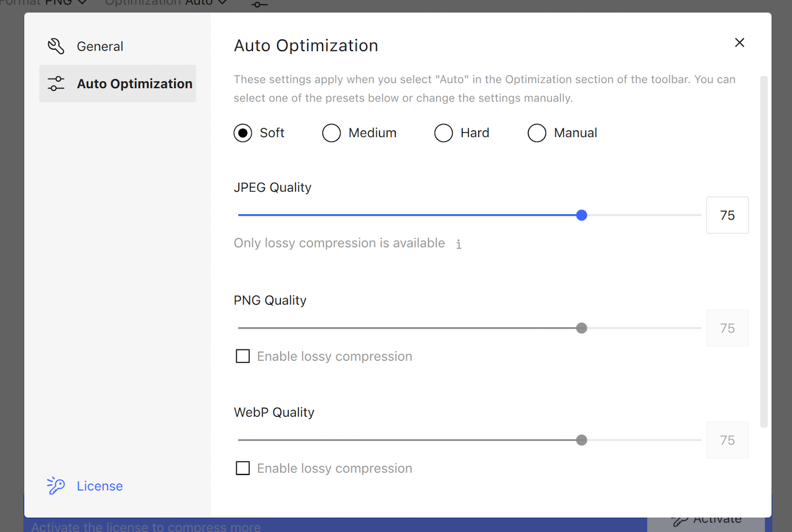Select the Medium preset radio button
Image resolution: width=792 pixels, height=532 pixels.
click(332, 133)
